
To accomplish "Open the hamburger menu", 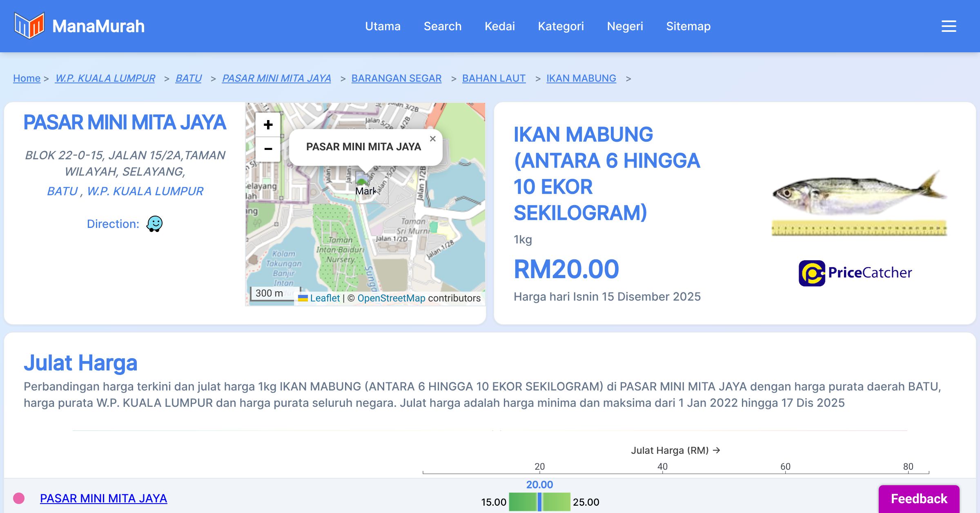I will point(949,26).
